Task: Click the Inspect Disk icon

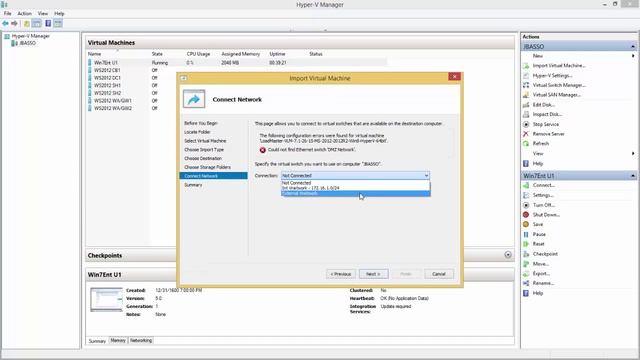Action: (526, 115)
